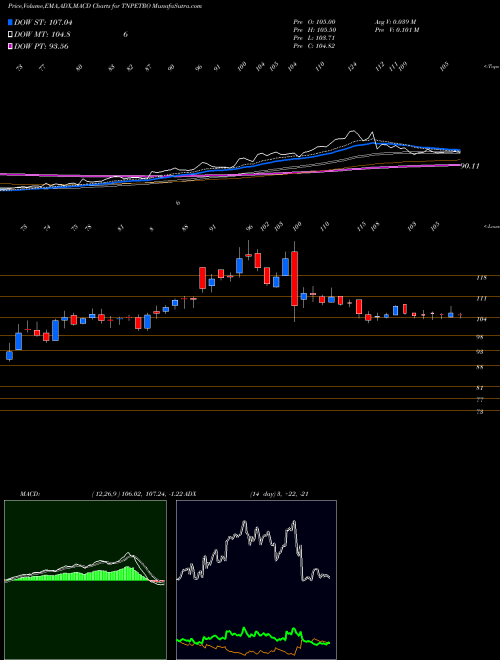The image size is (500, 660).
Task: Click the 'Pre H: 105.50' value
Action: point(314,30)
